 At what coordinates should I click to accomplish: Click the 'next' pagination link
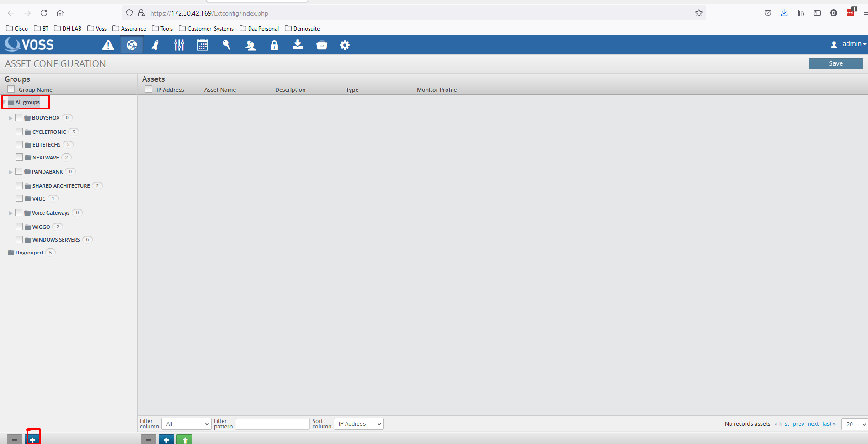pos(813,424)
